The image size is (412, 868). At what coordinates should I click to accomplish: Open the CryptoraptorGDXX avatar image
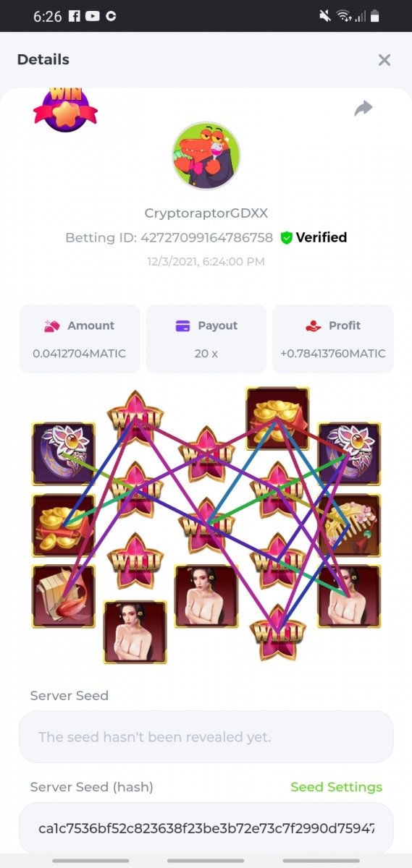click(x=206, y=156)
